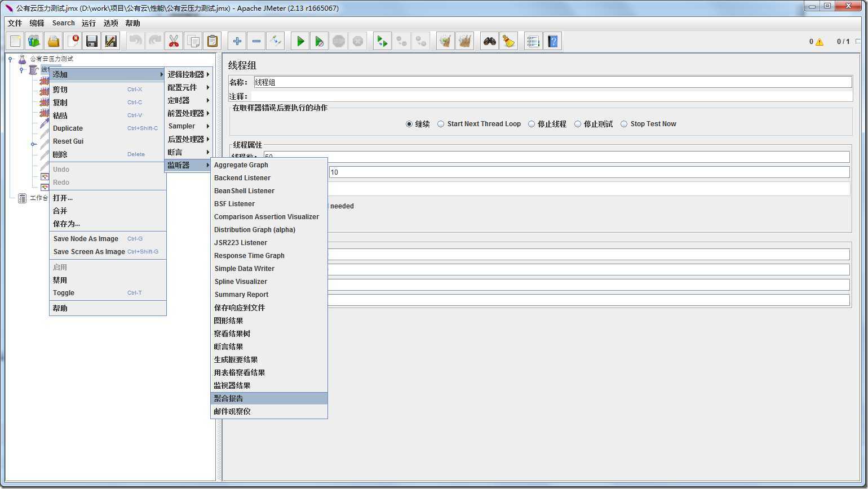This screenshot has height=489, width=868.
Task: Choose Duplicate in context menu
Action: click(108, 128)
